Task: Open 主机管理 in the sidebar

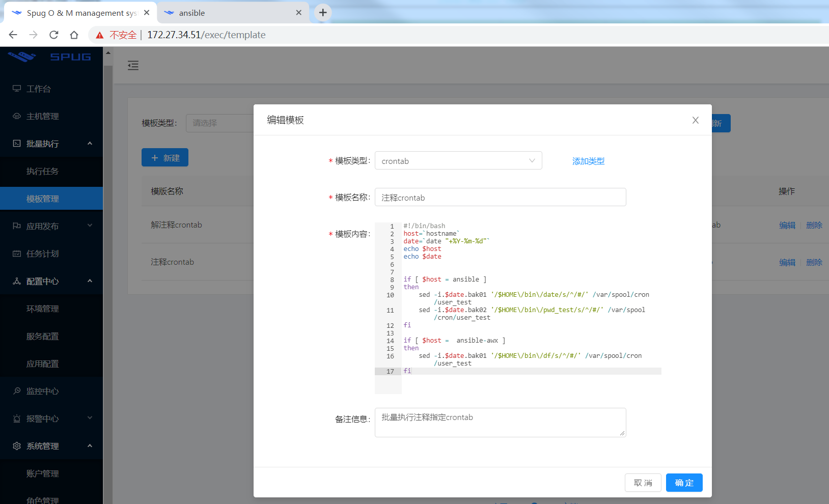Action: 51,116
